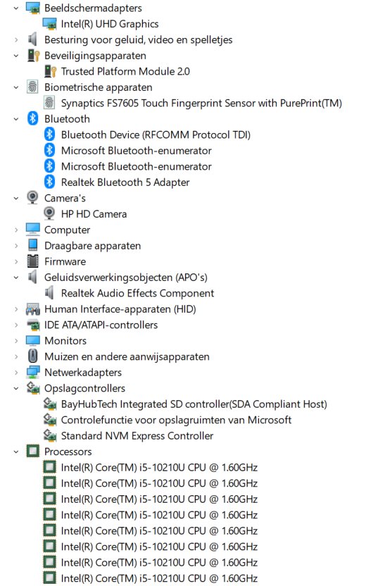392x586 pixels.
Task: Click the Synaptics fingerprint sensor icon
Action: click(x=49, y=103)
